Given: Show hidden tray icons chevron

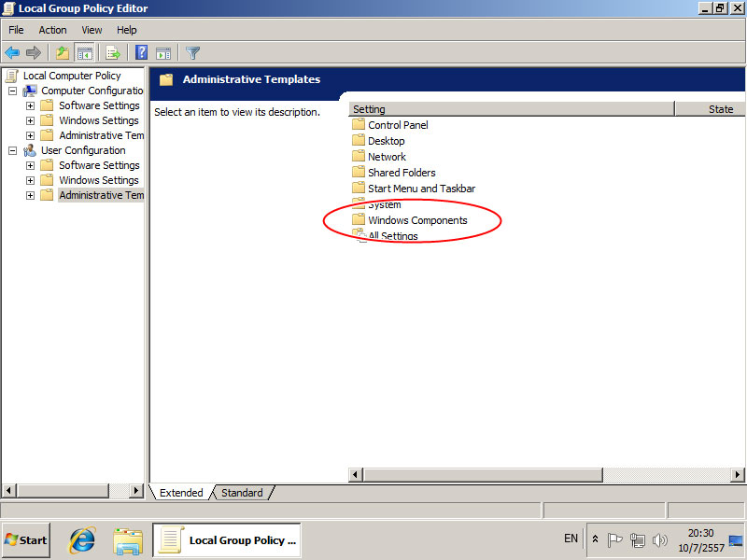Looking at the screenshot, I should [x=595, y=539].
